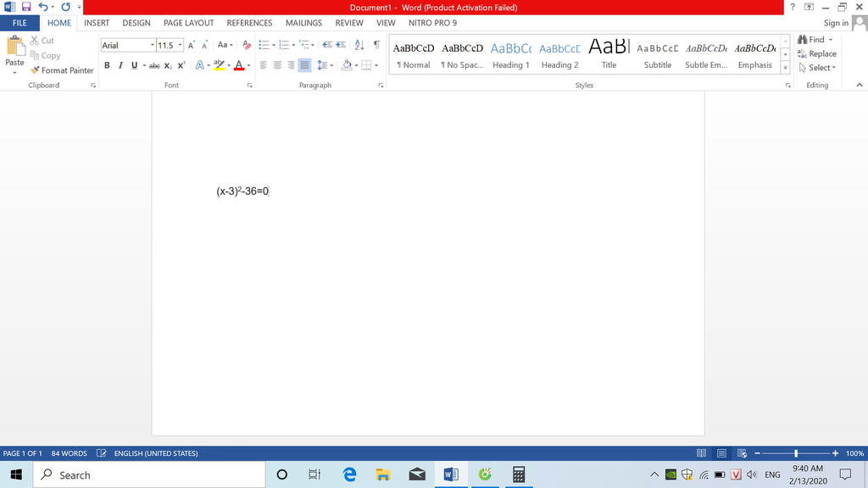868x488 pixels.
Task: Toggle Bold formatting
Action: tap(107, 65)
